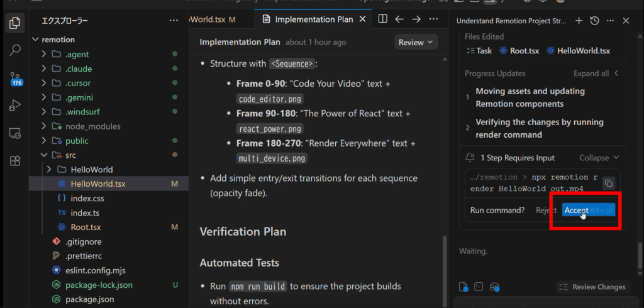Image resolution: width=644 pixels, height=308 pixels.
Task: Start a new agent conversation with plus icon
Action: pyautogui.click(x=579, y=21)
